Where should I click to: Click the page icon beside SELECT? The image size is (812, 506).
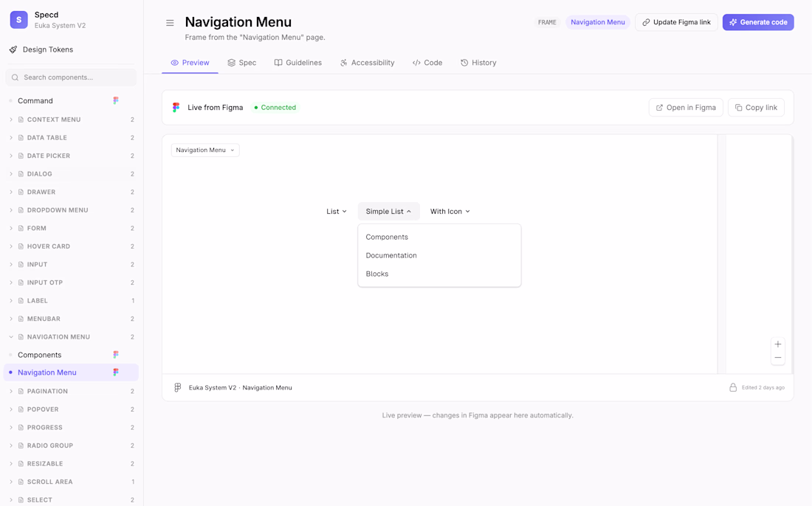(21, 500)
